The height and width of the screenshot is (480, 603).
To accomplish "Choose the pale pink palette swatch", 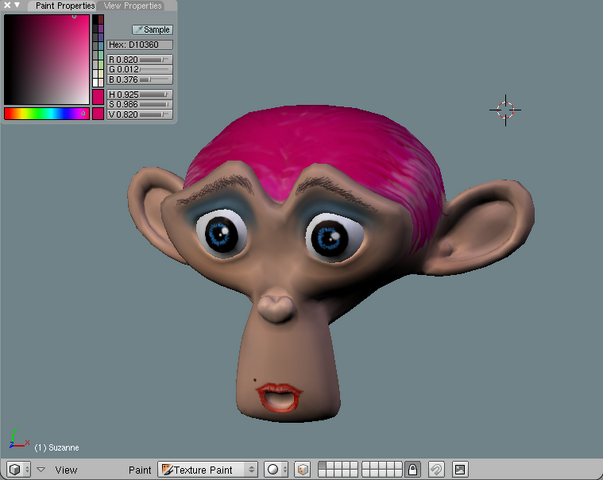I will click(x=101, y=81).
